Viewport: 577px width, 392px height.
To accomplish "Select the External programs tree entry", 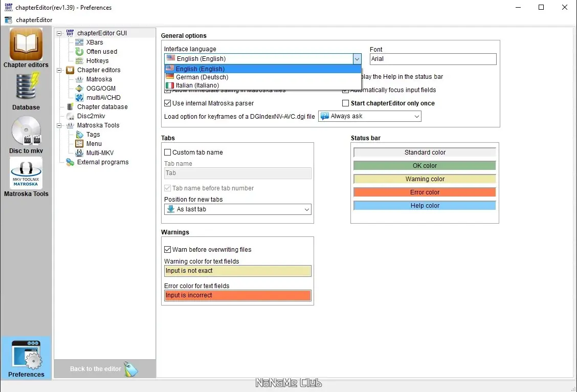I will coord(103,162).
